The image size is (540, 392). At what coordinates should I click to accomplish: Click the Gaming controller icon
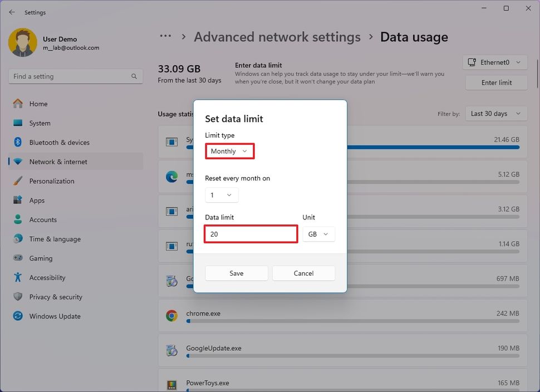pos(18,258)
